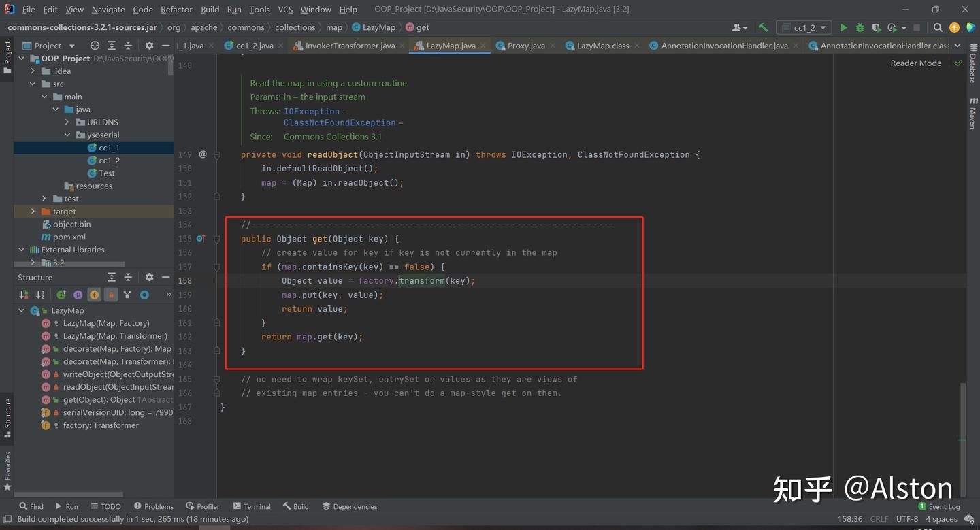This screenshot has height=530, width=980.
Task: Open the Maven side tool window
Action: pyautogui.click(x=973, y=113)
